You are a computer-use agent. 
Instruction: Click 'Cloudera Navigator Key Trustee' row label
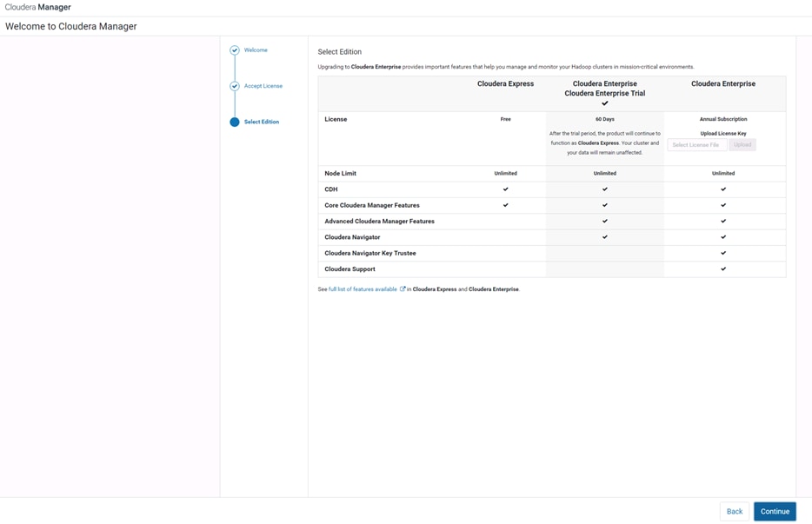tap(370, 253)
